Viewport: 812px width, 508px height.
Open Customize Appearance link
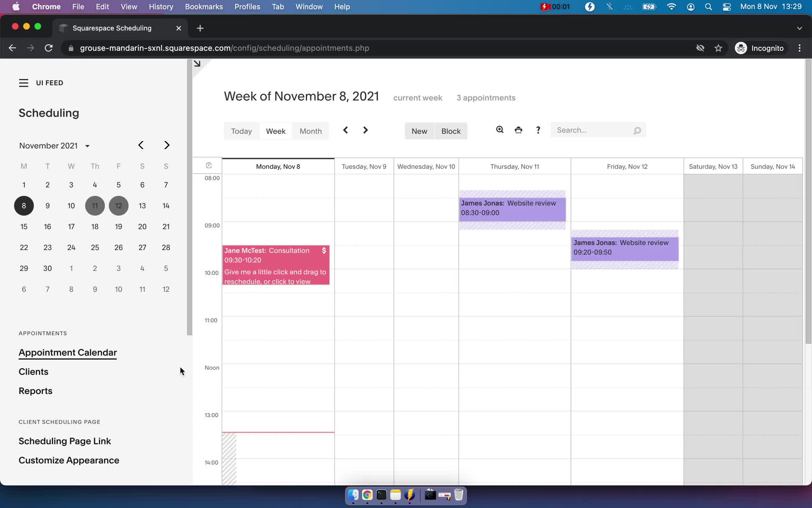69,460
